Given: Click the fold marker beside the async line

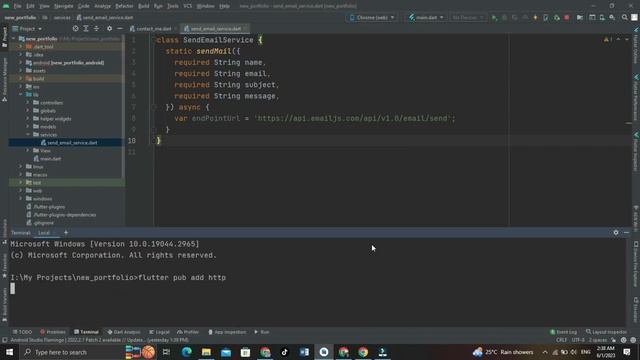Looking at the screenshot, I should [154, 107].
